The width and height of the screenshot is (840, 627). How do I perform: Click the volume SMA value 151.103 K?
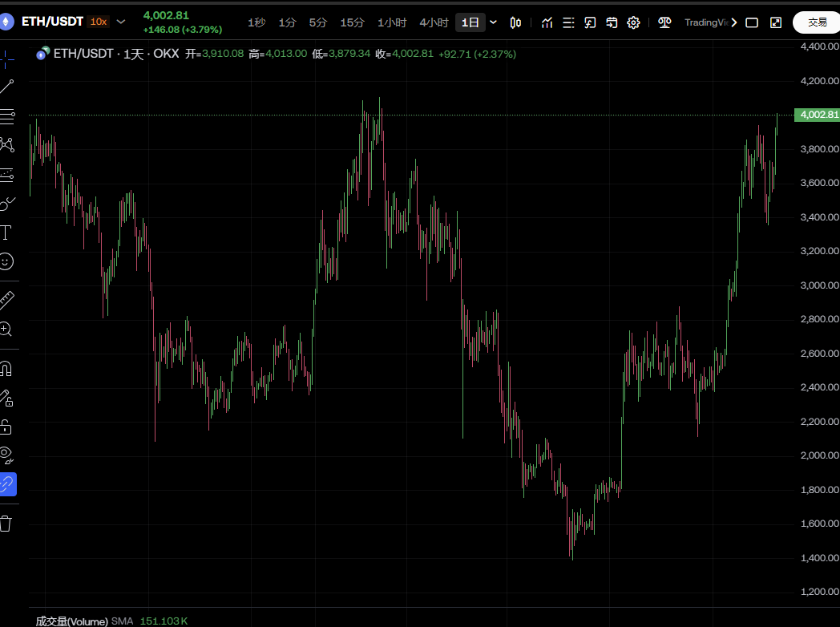click(x=164, y=621)
